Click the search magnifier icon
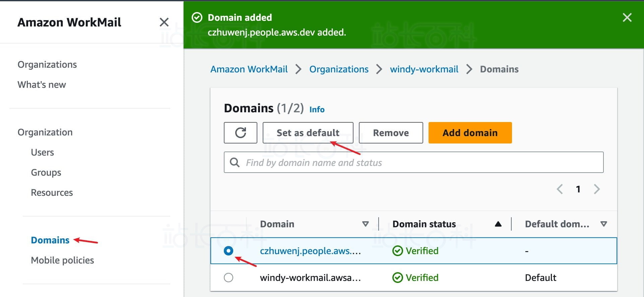The width and height of the screenshot is (644, 297). click(235, 163)
